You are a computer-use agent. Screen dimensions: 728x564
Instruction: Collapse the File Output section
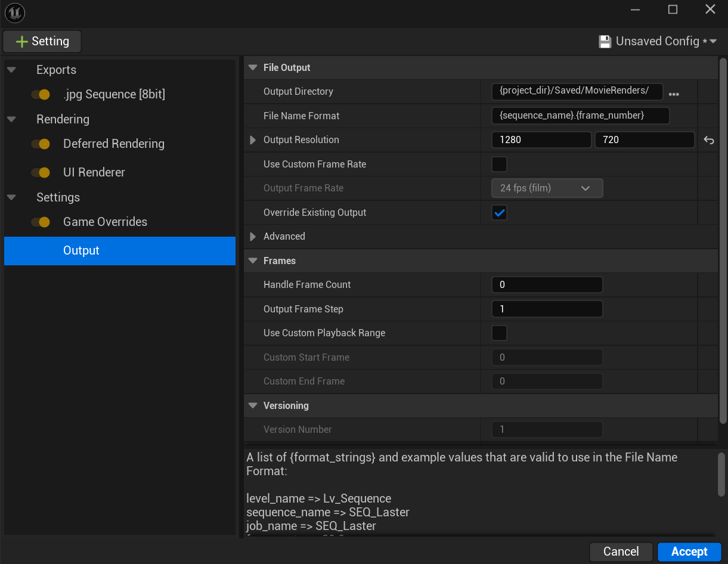253,67
